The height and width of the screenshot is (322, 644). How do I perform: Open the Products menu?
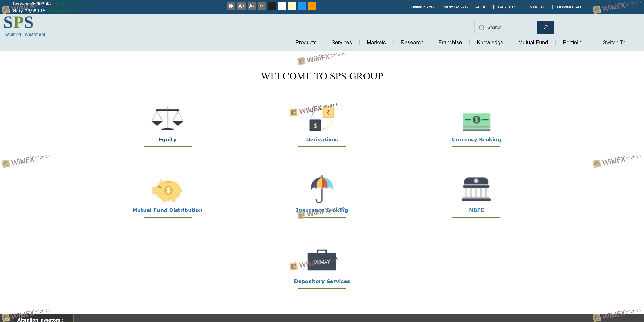[x=306, y=42]
